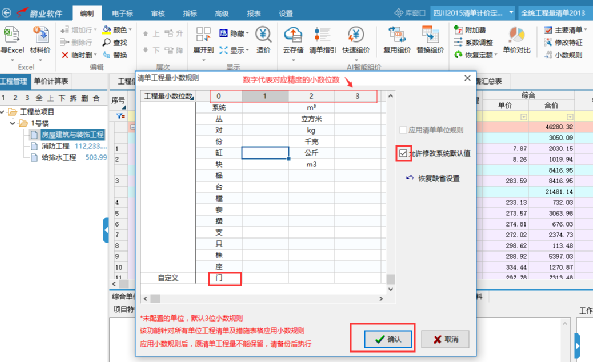
Task: Switch to the 单价计算表 tab
Action: coord(51,81)
